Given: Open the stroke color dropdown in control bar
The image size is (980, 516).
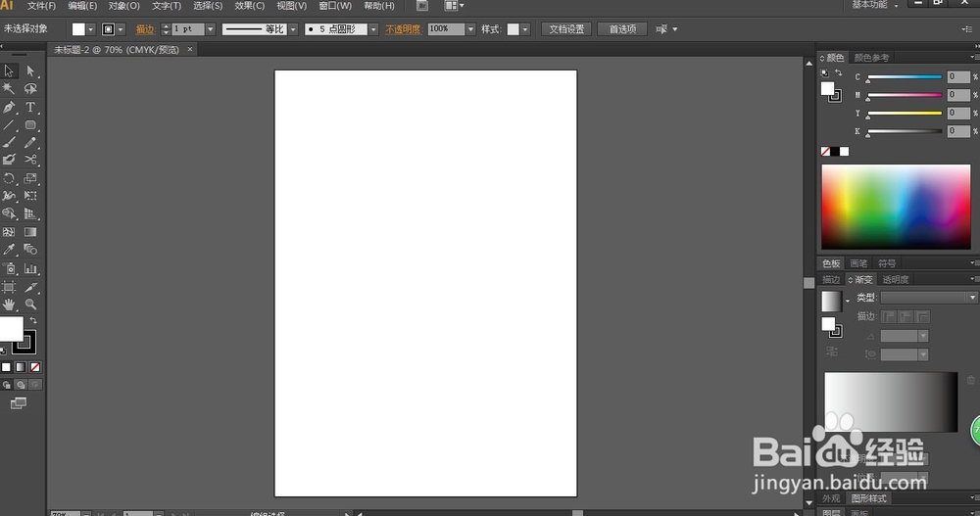Looking at the screenshot, I should pos(121,29).
